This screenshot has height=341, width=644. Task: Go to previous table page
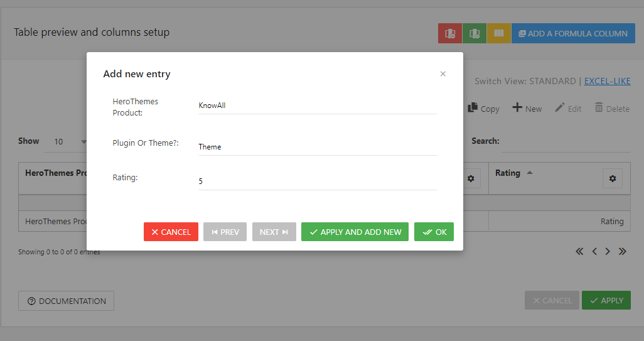click(594, 251)
